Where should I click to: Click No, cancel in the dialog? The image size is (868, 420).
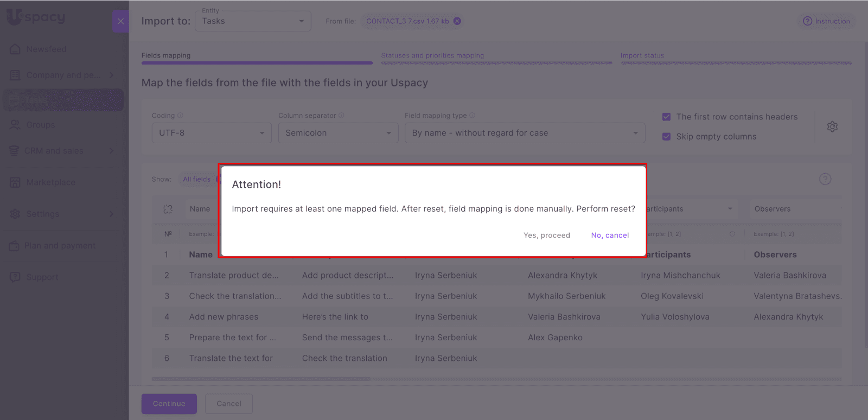click(610, 235)
